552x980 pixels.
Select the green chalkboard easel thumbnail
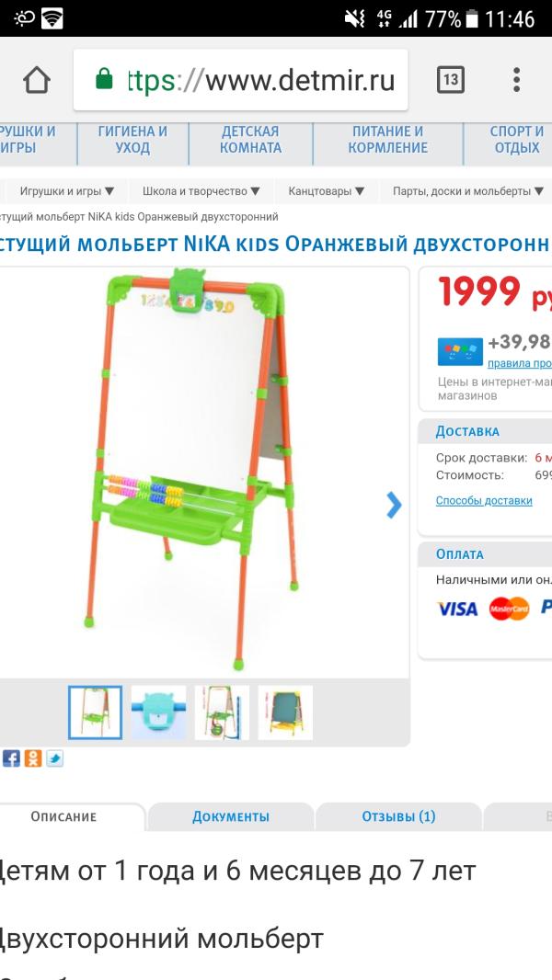(x=286, y=712)
